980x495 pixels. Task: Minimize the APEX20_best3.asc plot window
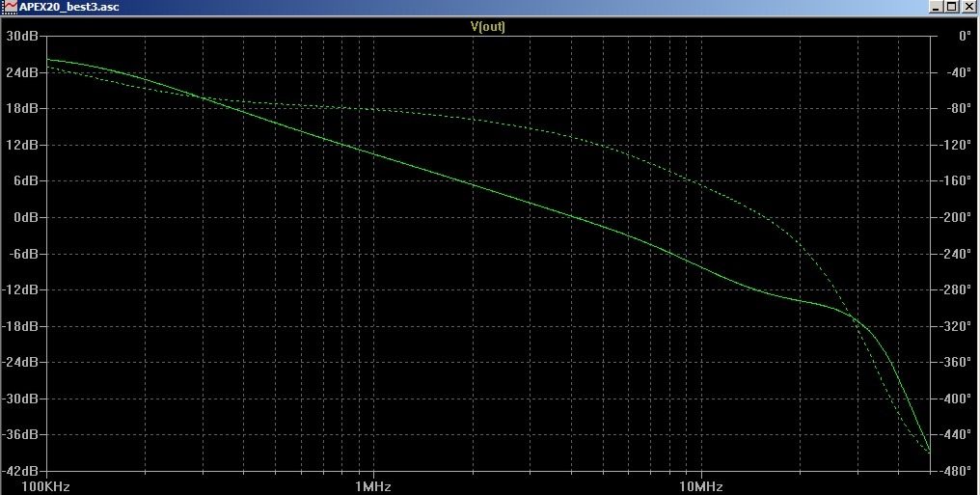tap(936, 7)
